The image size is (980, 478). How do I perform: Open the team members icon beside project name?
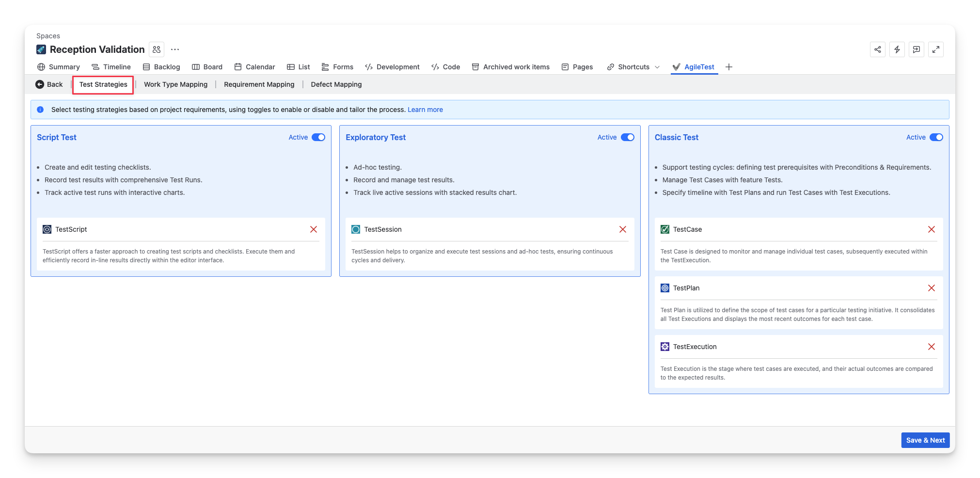click(x=157, y=49)
